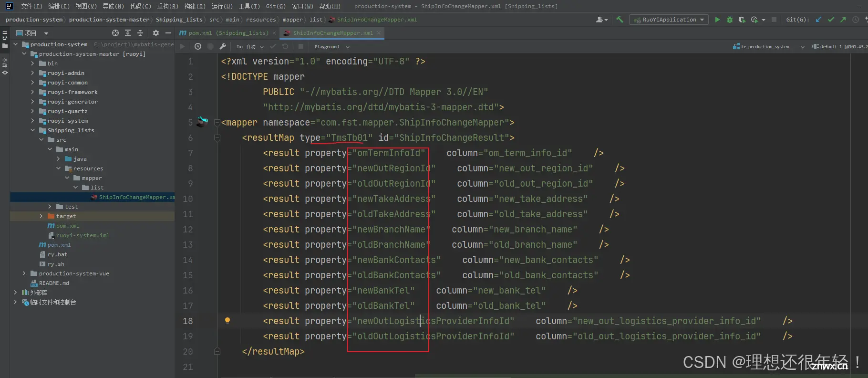Select ruoyi-system.iml file in tree
The image size is (868, 378).
point(83,235)
